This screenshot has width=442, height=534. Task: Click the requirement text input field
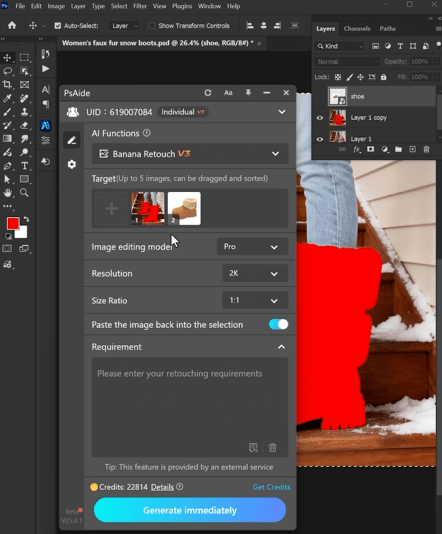[x=190, y=407]
